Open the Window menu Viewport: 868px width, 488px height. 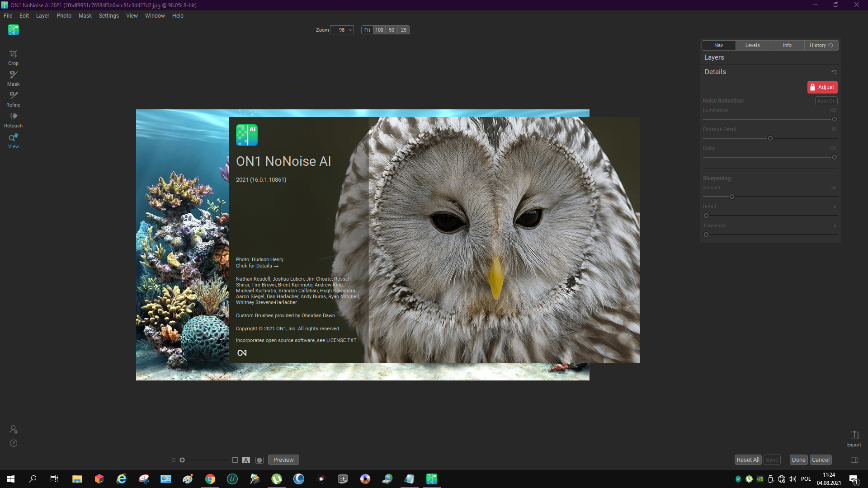pos(155,16)
